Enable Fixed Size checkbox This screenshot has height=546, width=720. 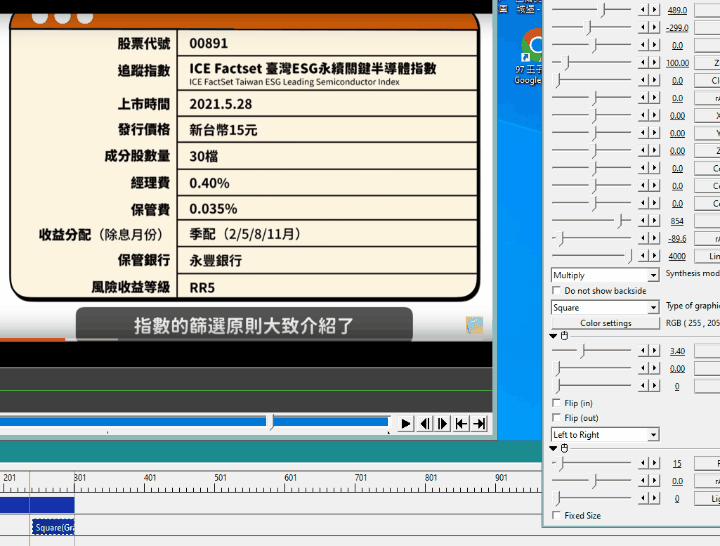tap(557, 515)
